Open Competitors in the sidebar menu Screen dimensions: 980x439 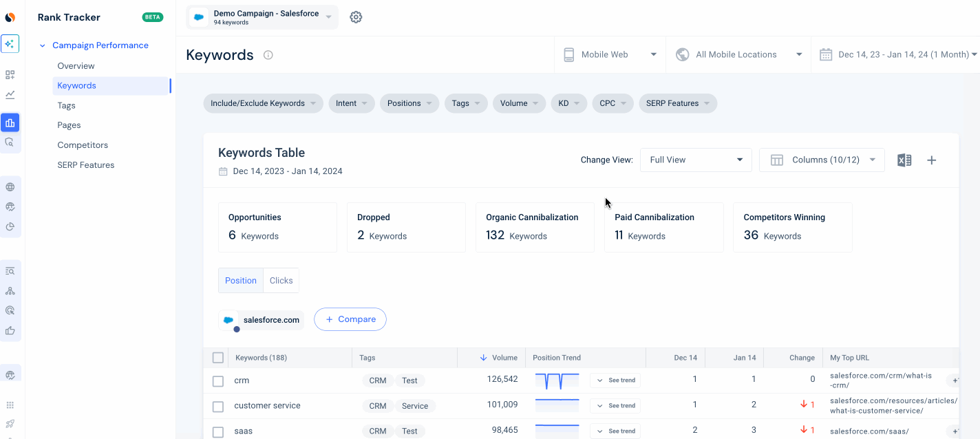tap(83, 145)
